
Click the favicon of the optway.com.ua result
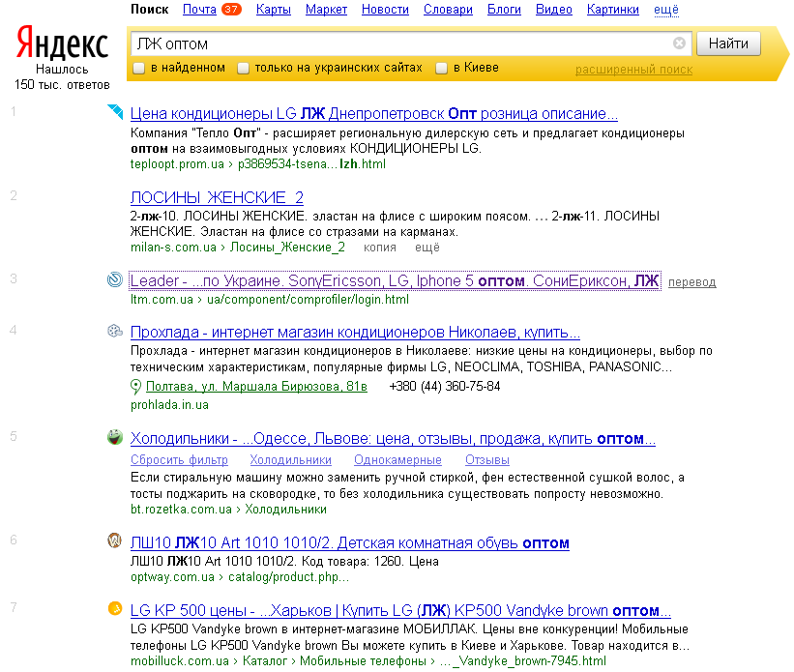point(115,541)
